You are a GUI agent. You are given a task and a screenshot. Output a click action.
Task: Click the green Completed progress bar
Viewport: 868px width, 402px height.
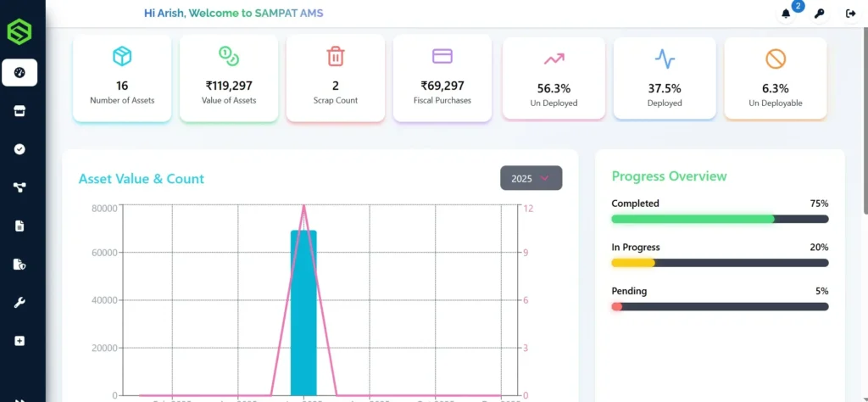[x=693, y=219]
